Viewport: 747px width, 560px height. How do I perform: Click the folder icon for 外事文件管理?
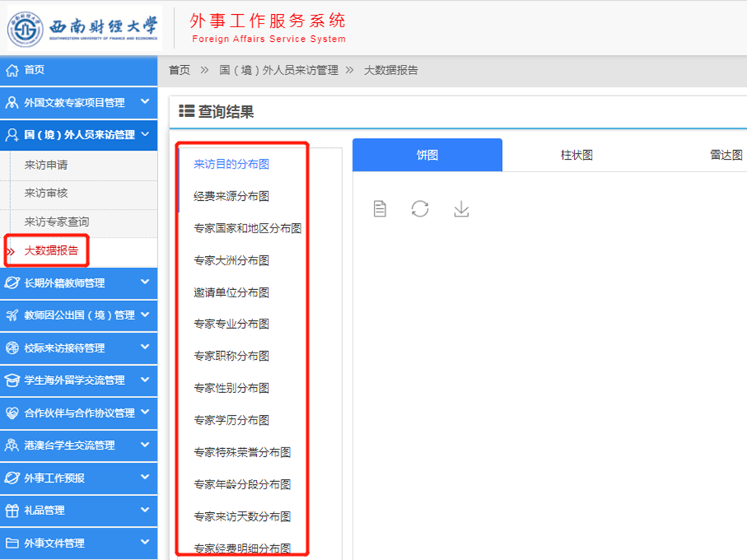(x=12, y=543)
